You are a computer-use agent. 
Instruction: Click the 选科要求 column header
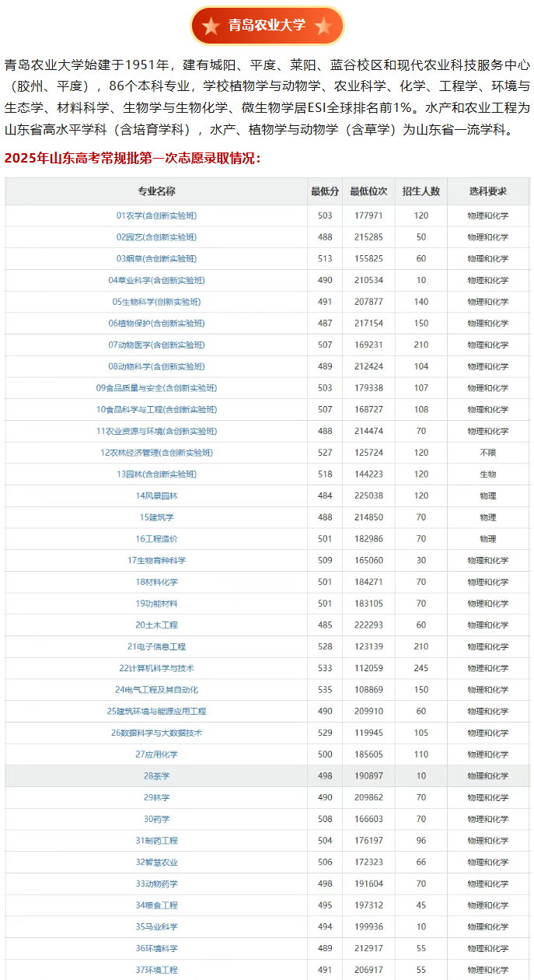[488, 191]
